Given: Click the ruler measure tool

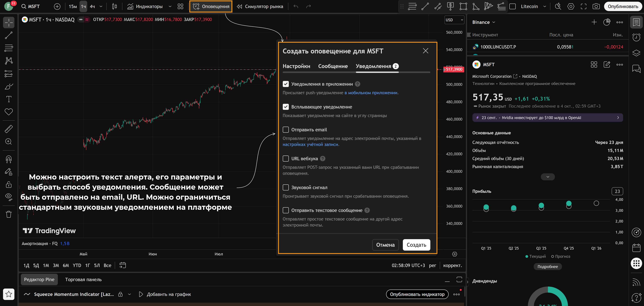Looking at the screenshot, I should [x=9, y=129].
